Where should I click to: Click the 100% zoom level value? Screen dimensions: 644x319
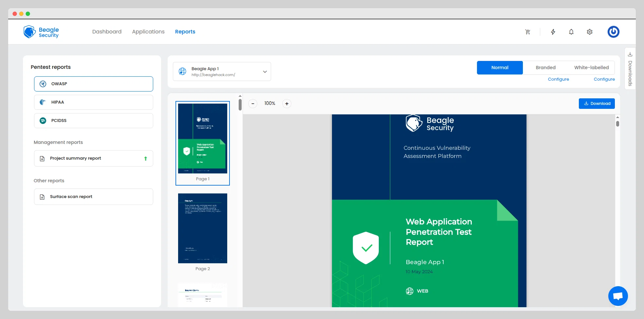(x=270, y=103)
